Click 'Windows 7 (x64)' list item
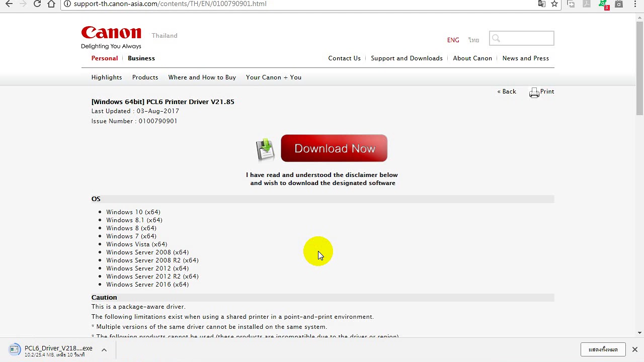Viewport: 644px width, 362px height. tap(131, 236)
